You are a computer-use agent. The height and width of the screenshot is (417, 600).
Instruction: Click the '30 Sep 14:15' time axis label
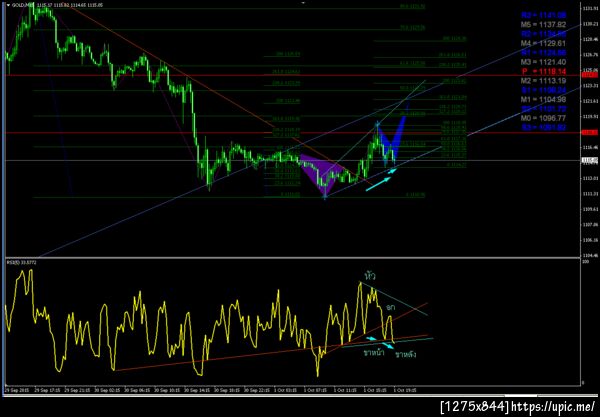click(x=197, y=390)
